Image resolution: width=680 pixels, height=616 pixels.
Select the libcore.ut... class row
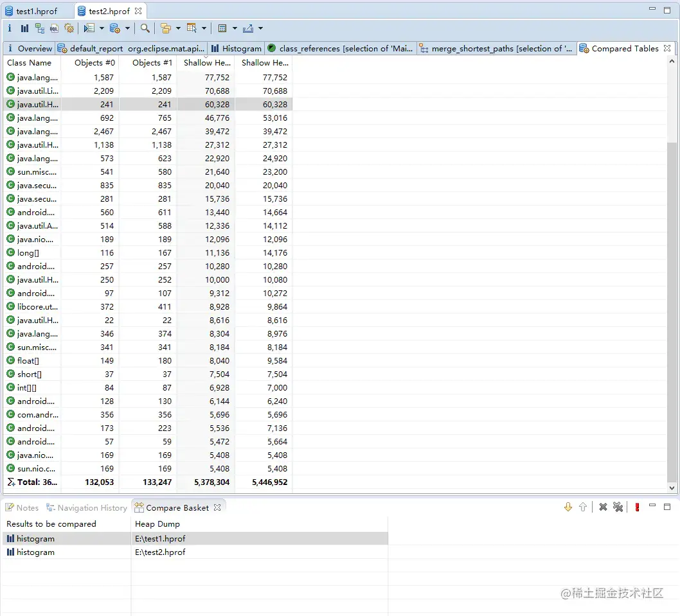147,307
